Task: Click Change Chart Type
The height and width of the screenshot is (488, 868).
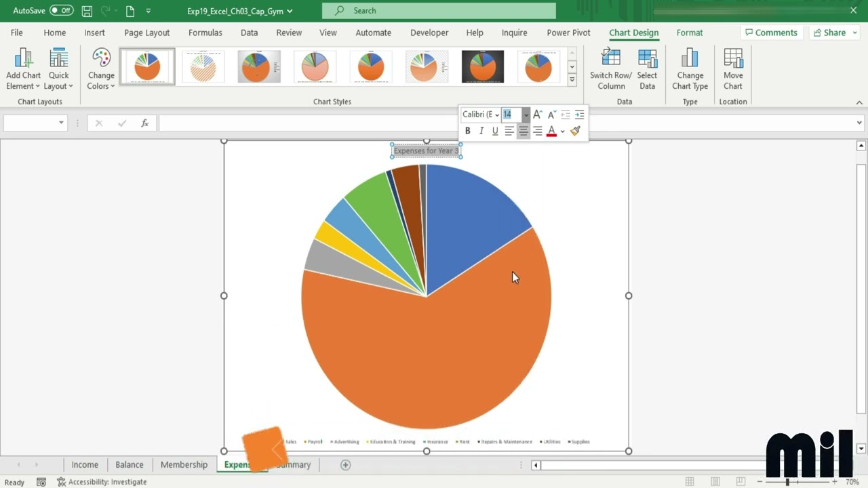Action: [x=690, y=69]
